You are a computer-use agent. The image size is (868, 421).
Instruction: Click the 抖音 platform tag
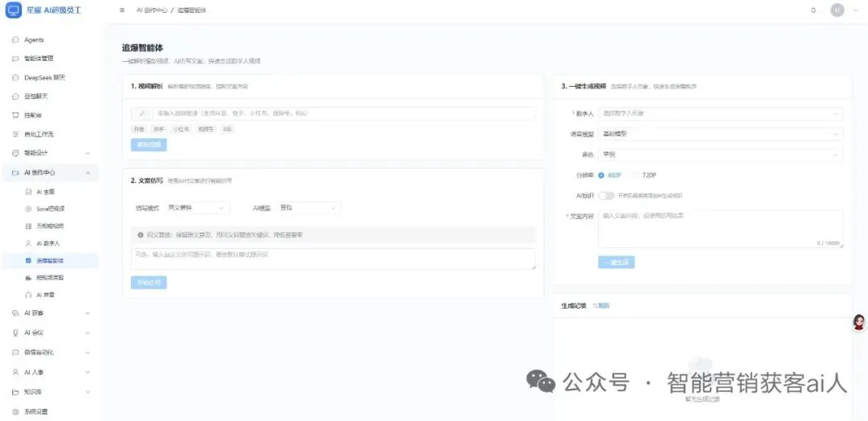tap(138, 129)
